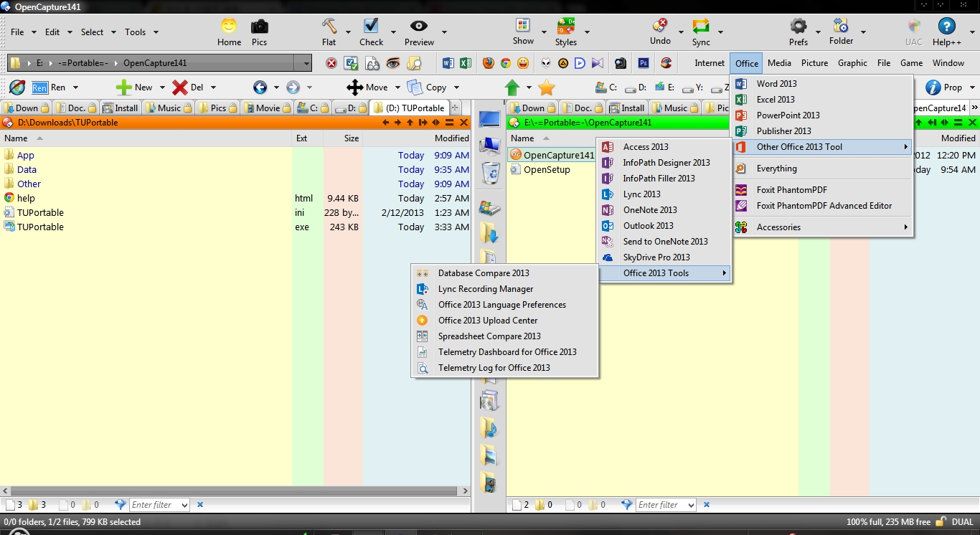Click the Show layout icon
Image resolution: width=980 pixels, height=535 pixels.
pyautogui.click(x=523, y=26)
